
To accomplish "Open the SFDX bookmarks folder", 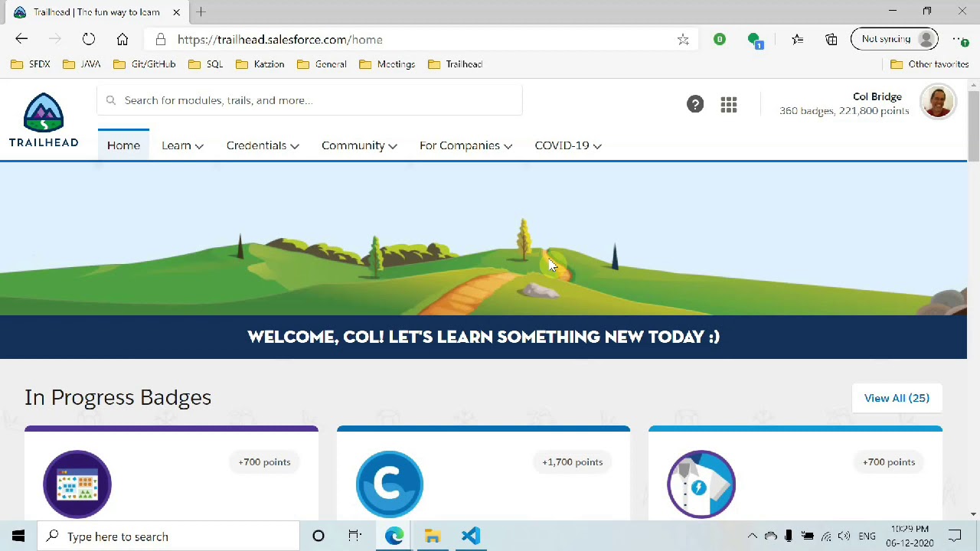I will (31, 64).
